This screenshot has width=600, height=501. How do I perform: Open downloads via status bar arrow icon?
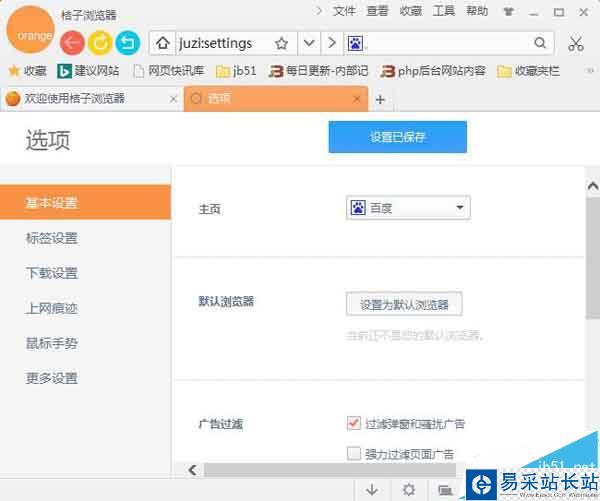click(372, 490)
